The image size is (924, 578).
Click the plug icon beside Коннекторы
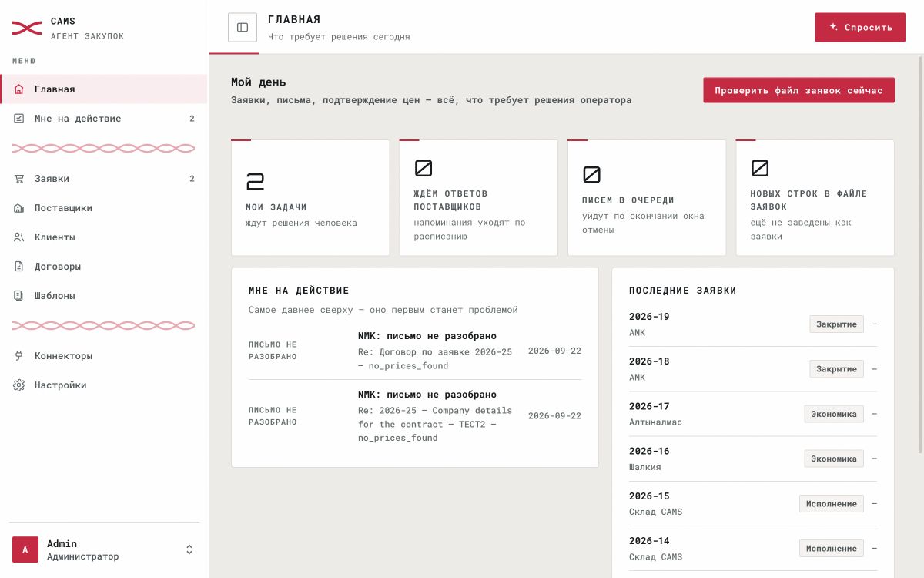coord(19,356)
